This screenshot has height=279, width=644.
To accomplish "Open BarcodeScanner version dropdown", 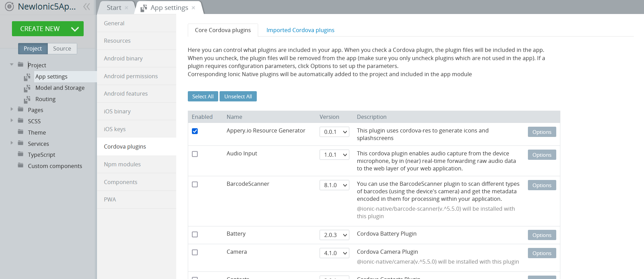I will point(334,185).
